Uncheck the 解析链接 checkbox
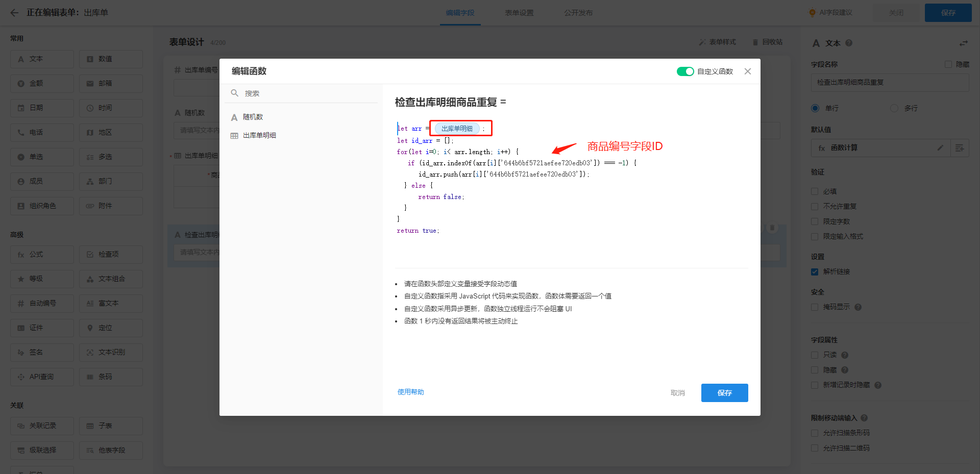 point(815,272)
